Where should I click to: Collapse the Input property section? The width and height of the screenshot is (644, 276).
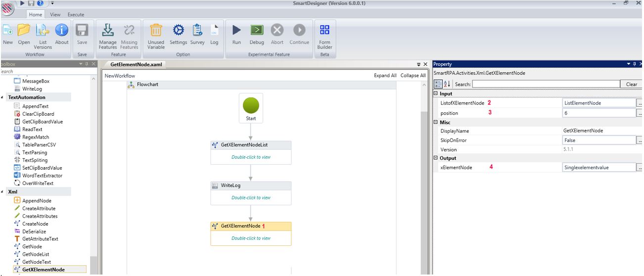[x=436, y=93]
